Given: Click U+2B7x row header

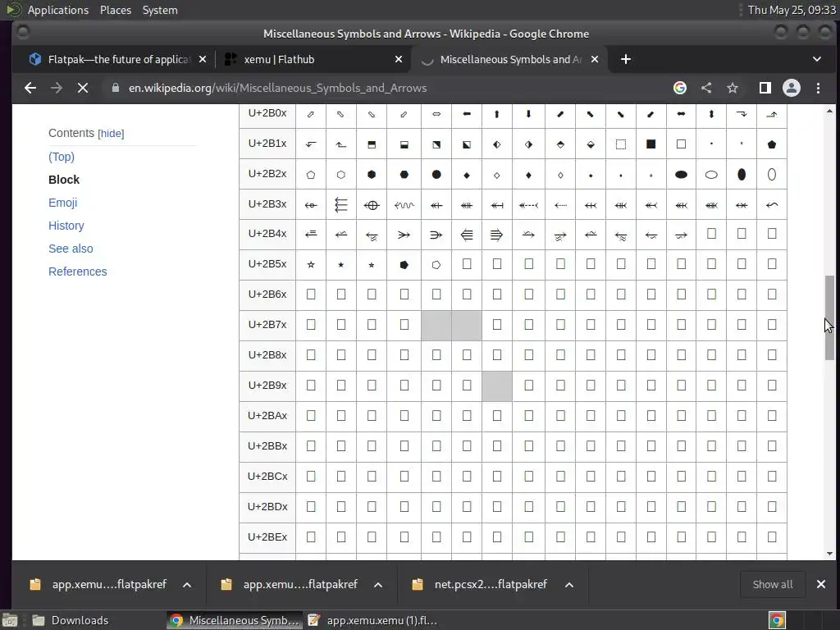Looking at the screenshot, I should pos(267,325).
